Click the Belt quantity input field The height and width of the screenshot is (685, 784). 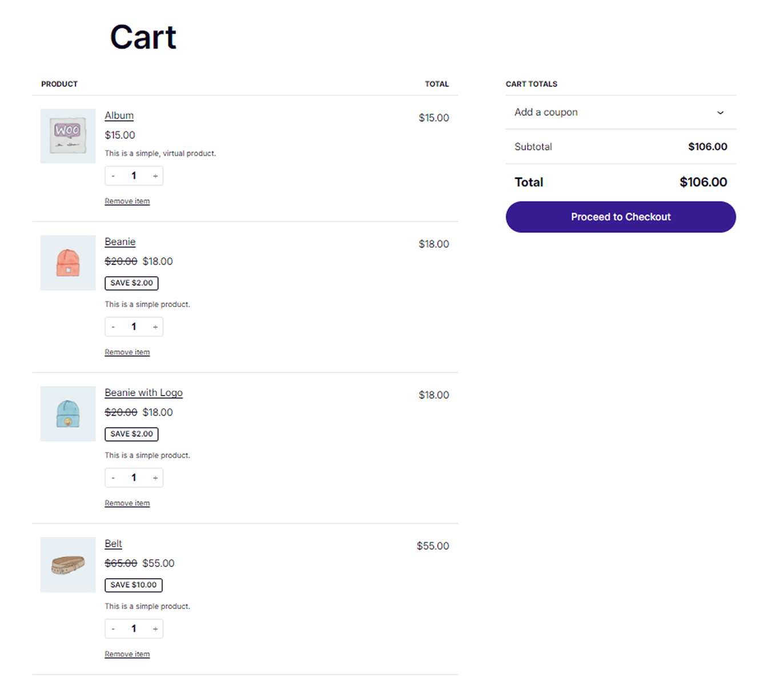134,629
